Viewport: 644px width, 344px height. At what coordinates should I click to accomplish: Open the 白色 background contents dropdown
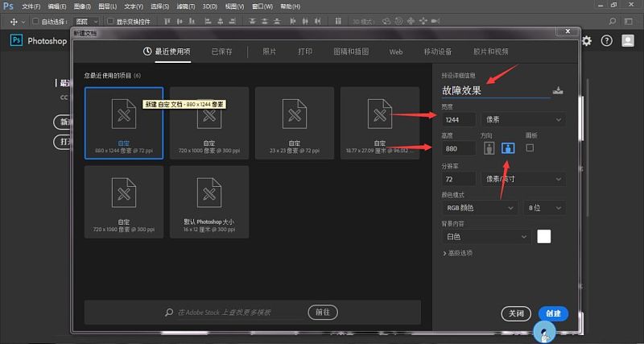click(x=486, y=237)
